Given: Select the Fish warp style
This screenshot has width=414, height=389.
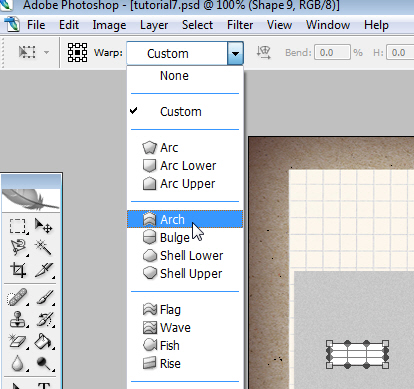Looking at the screenshot, I should (185, 346).
